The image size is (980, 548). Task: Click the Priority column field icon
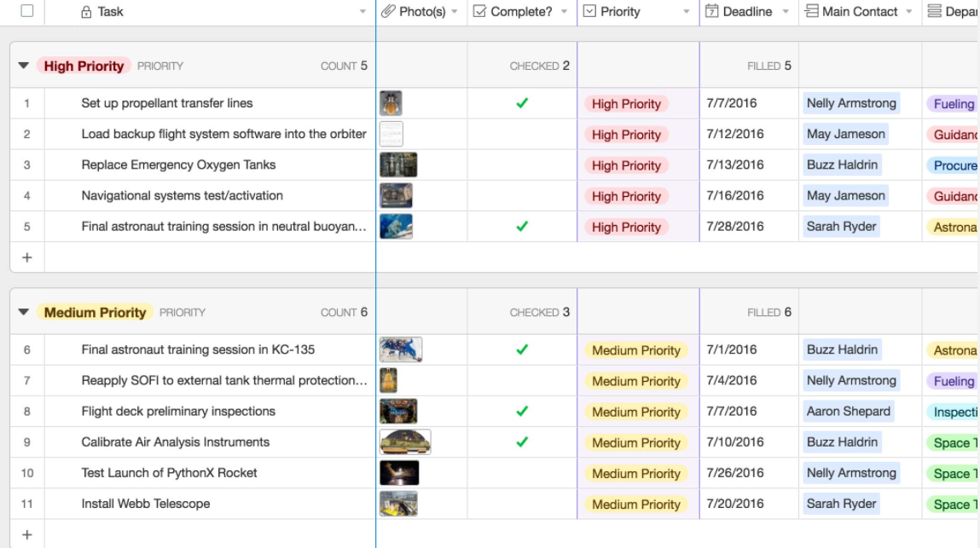pyautogui.click(x=589, y=12)
